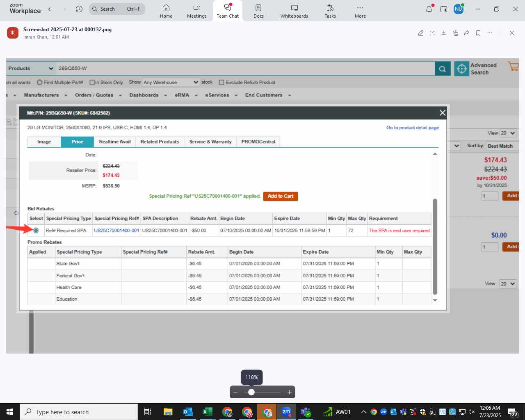This screenshot has width=525, height=420.
Task: Click the product popup vertical scrollbar
Action: (x=435, y=246)
